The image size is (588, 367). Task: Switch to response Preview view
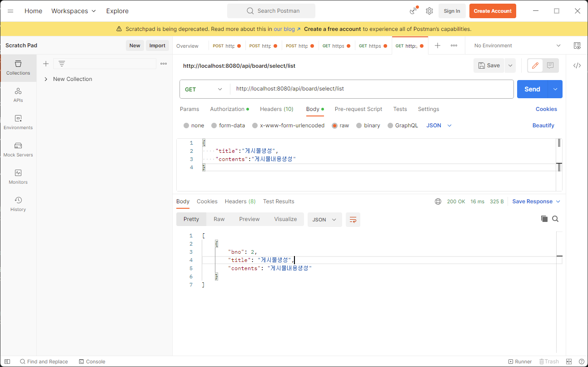(249, 219)
